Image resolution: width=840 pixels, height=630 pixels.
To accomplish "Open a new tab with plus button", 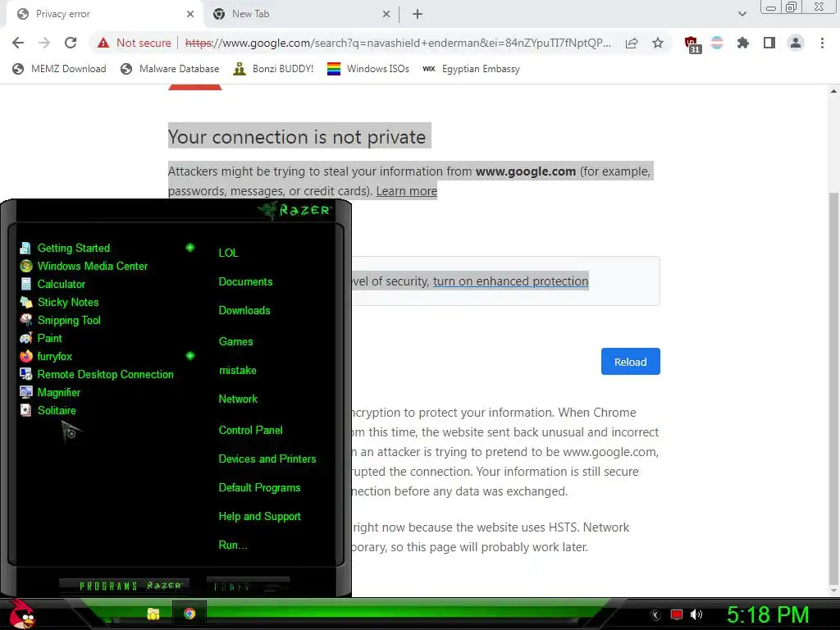I will coord(418,15).
